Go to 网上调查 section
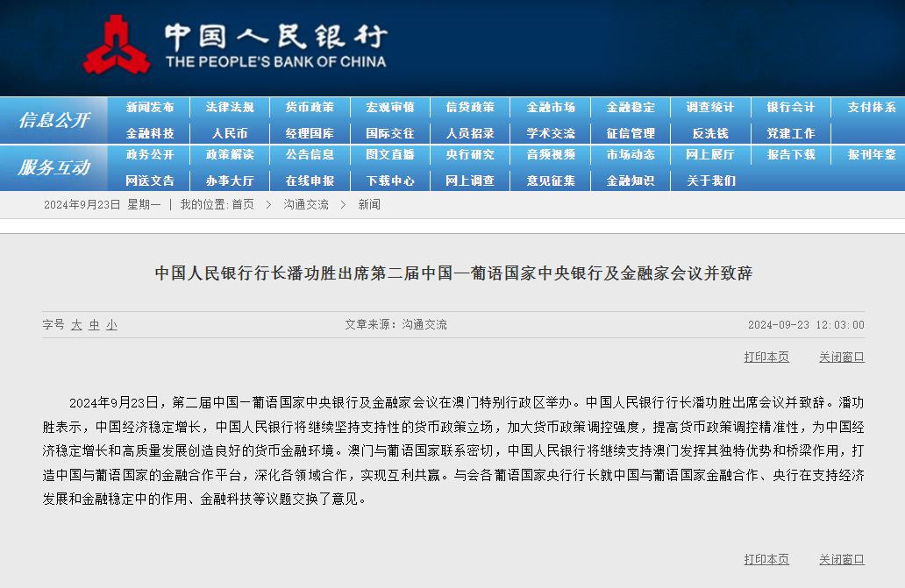The height and width of the screenshot is (588, 905). coord(470,181)
